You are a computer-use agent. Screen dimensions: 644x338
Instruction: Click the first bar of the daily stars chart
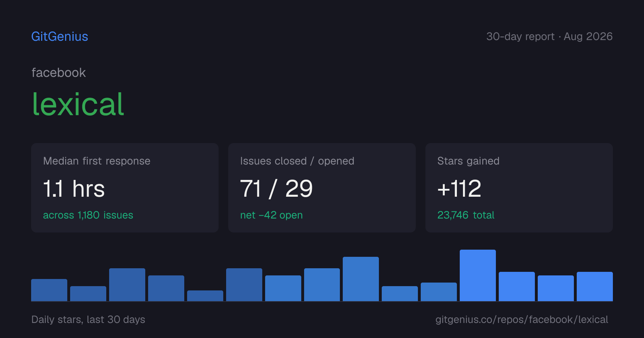[x=49, y=290]
